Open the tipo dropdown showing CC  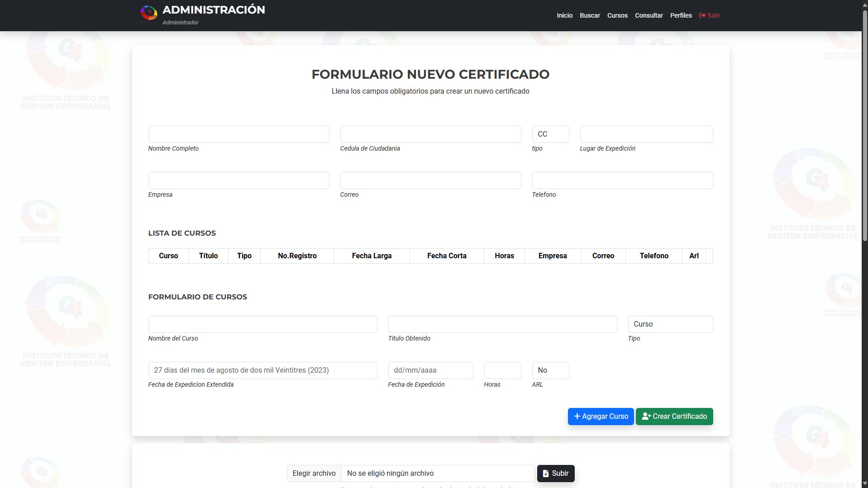point(550,134)
